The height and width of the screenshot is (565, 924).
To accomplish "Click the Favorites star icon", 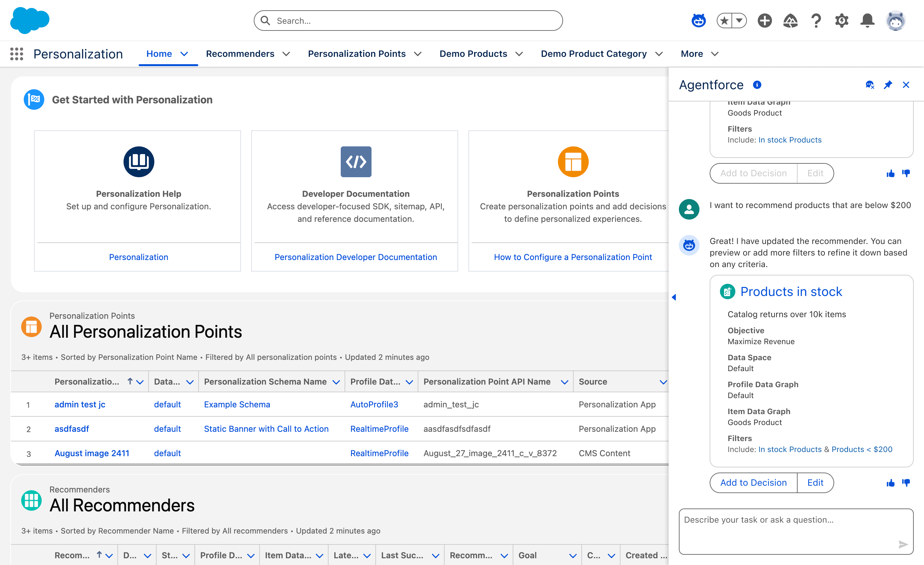I will pyautogui.click(x=724, y=20).
